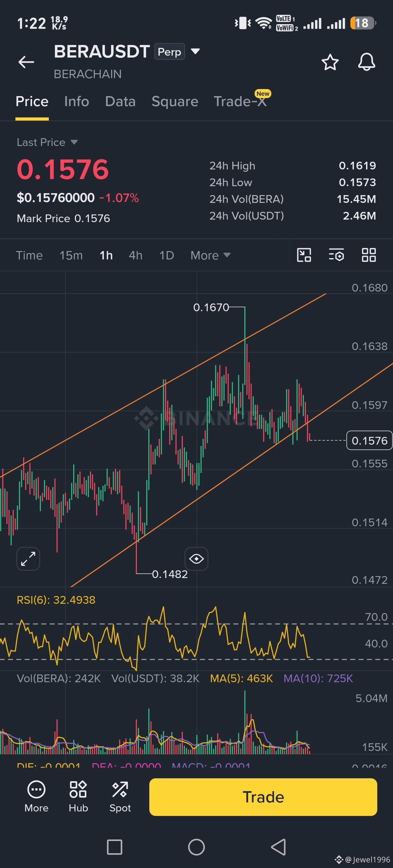Tap the battery indicator showing 18
The image size is (393, 868).
[363, 23]
